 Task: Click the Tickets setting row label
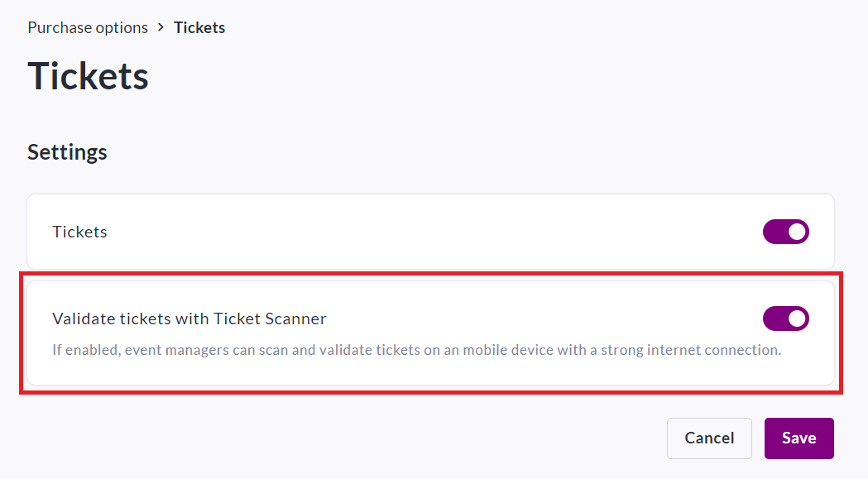click(79, 232)
